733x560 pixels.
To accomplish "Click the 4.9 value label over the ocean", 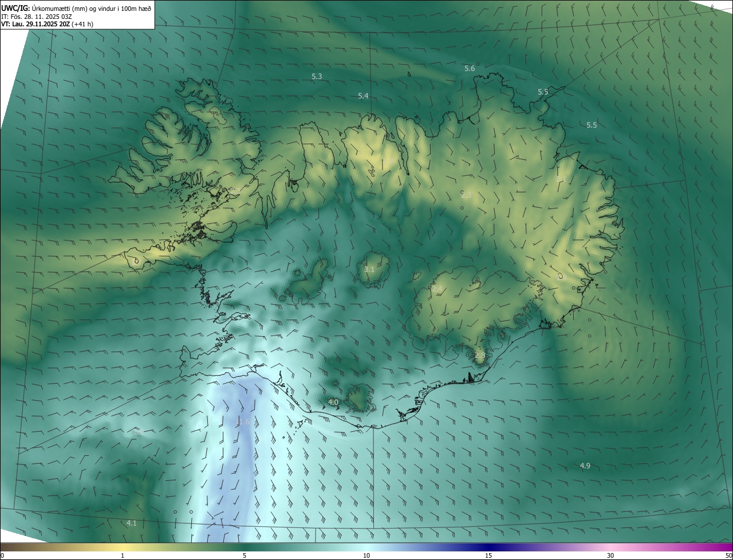I will pos(585,466).
